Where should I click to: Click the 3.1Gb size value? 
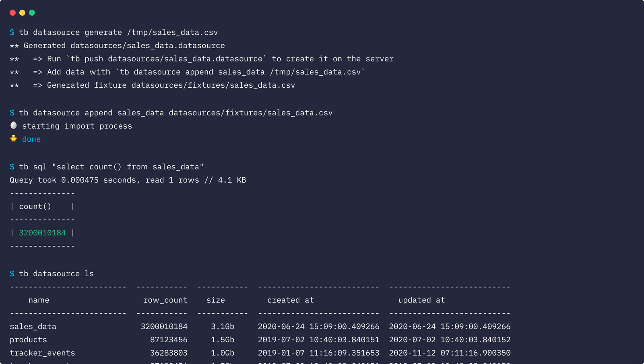(223, 327)
